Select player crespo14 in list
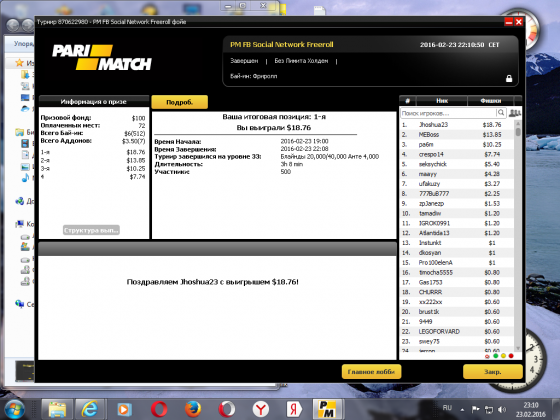This screenshot has width=560, height=420. 457,154
